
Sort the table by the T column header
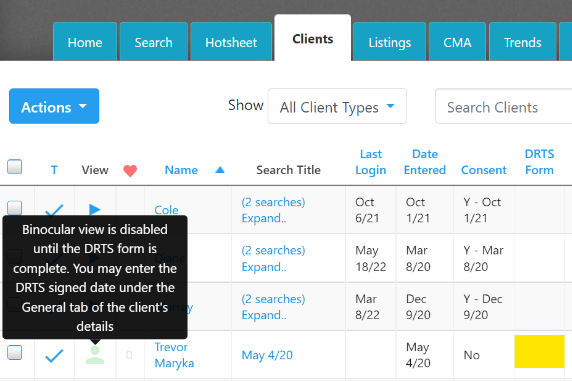(x=54, y=170)
